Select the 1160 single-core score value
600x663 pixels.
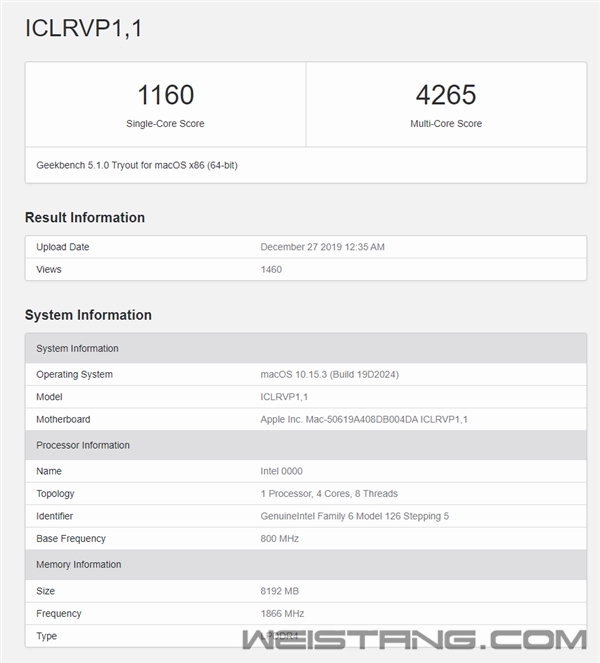(x=165, y=94)
